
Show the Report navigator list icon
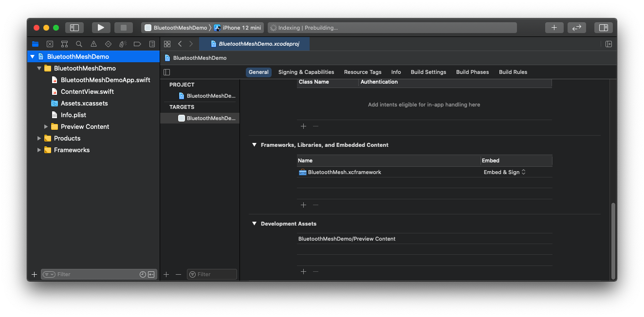(x=152, y=44)
